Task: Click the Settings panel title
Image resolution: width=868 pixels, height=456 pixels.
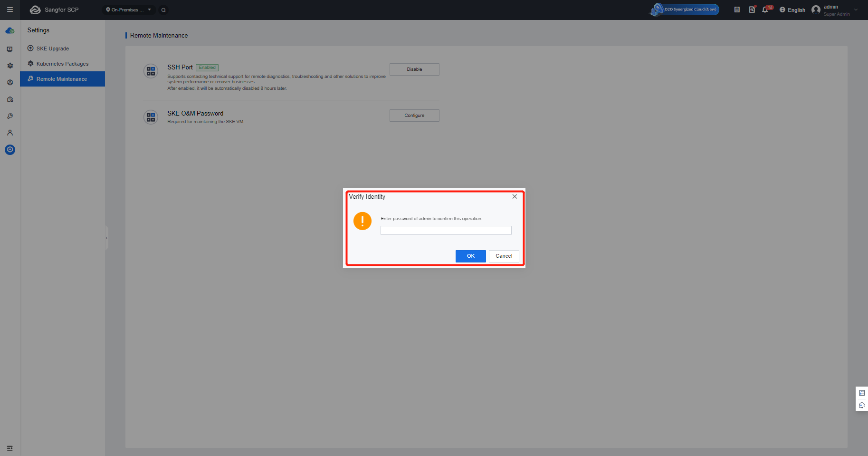Action: click(38, 30)
